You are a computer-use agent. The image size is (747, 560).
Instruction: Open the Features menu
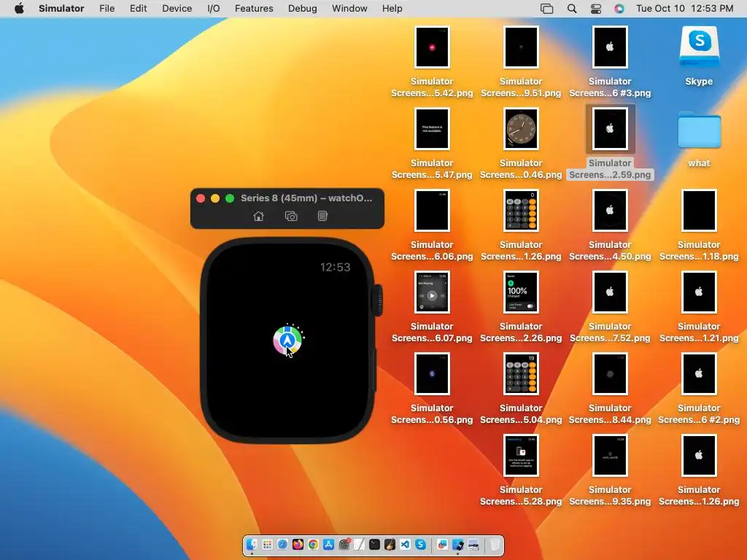254,9
